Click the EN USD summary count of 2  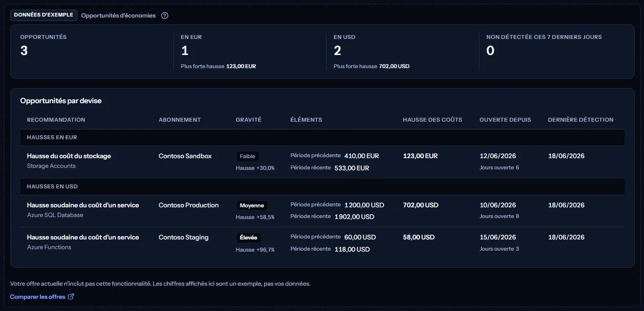(337, 51)
